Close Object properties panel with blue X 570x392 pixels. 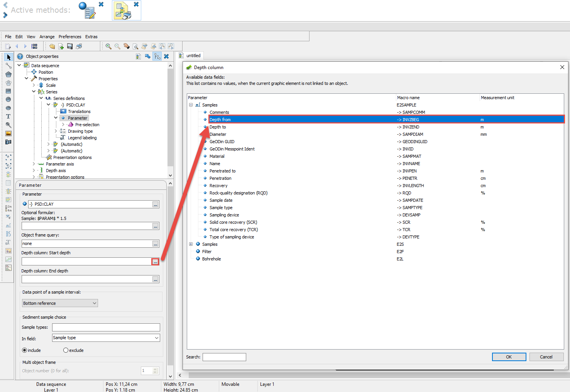[x=166, y=56]
